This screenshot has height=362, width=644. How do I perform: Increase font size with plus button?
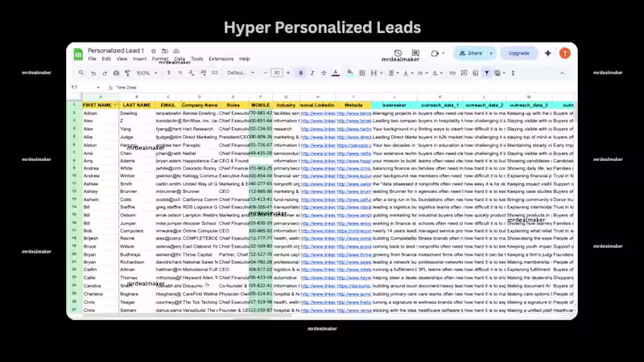click(x=288, y=72)
